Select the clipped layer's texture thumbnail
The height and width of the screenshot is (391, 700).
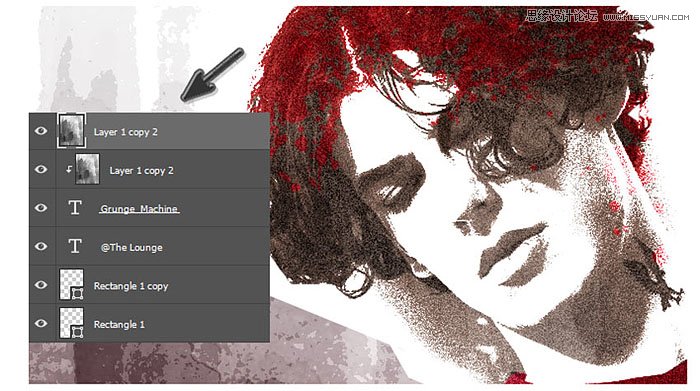pos(88,169)
